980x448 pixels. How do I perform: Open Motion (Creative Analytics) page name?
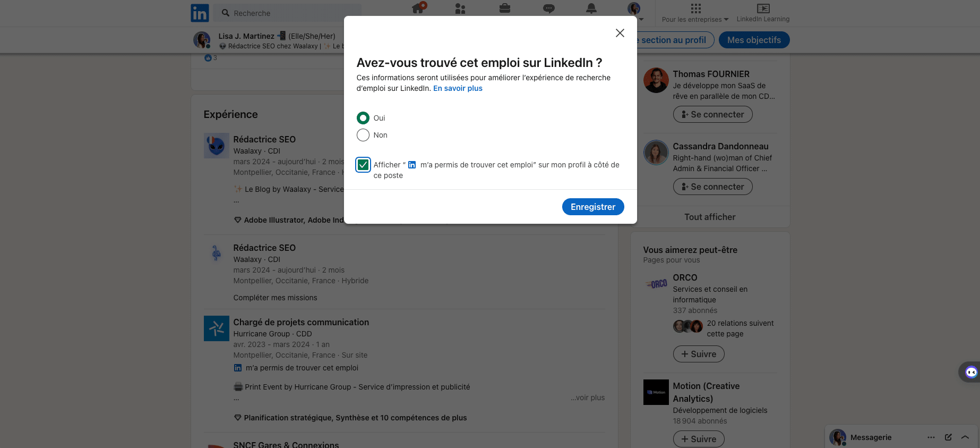click(706, 392)
